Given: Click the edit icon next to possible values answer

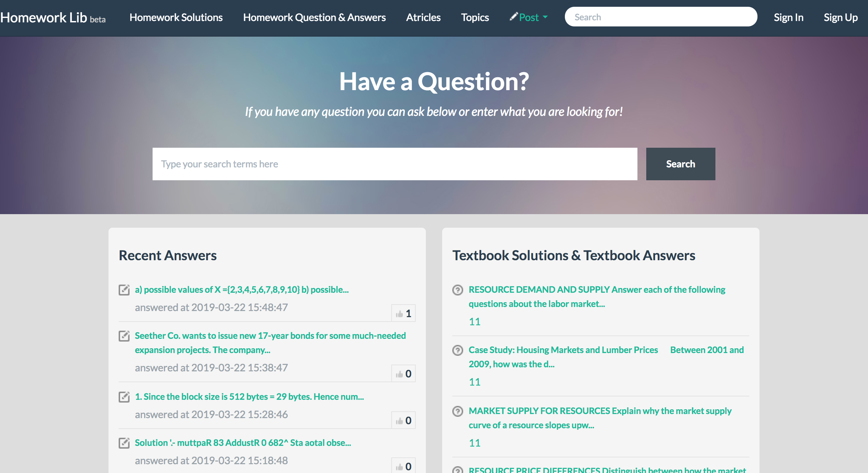Looking at the screenshot, I should (124, 290).
